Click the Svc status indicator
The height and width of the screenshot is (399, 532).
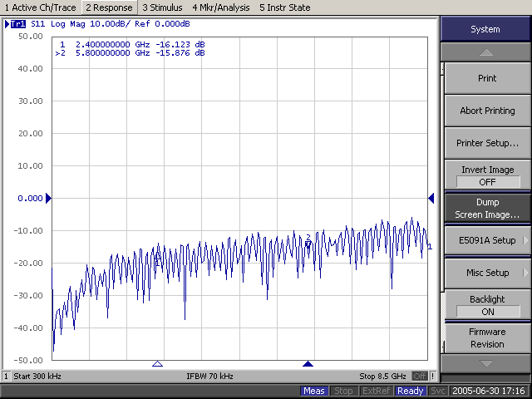438,391
